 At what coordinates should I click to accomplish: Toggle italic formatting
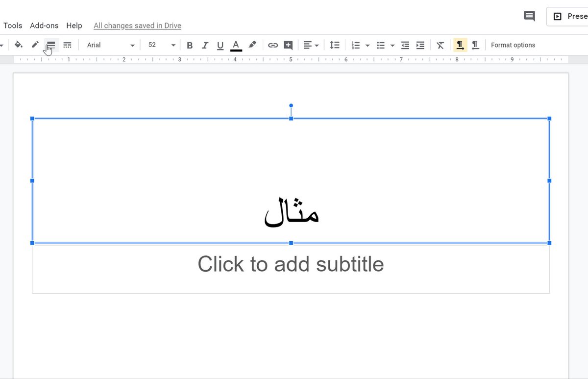click(205, 45)
